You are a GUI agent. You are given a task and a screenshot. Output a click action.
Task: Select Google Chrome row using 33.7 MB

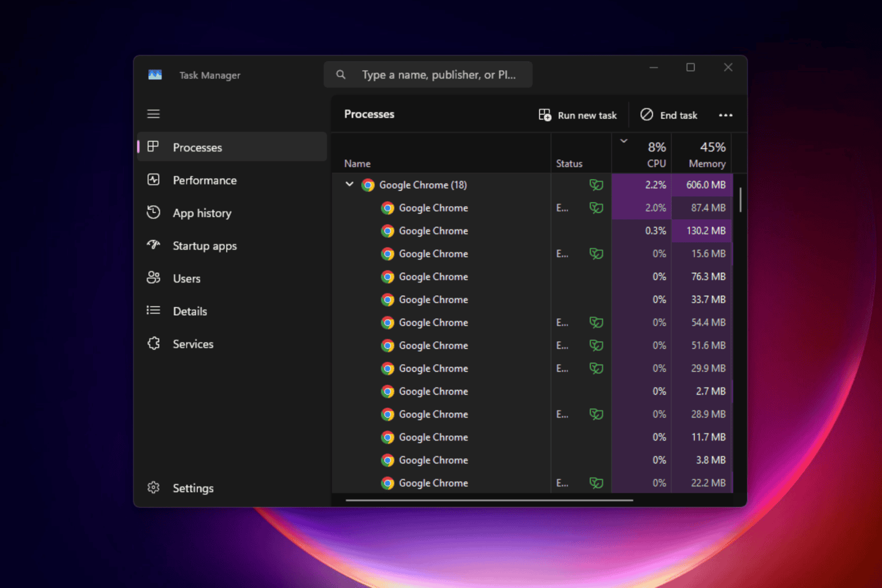point(532,300)
